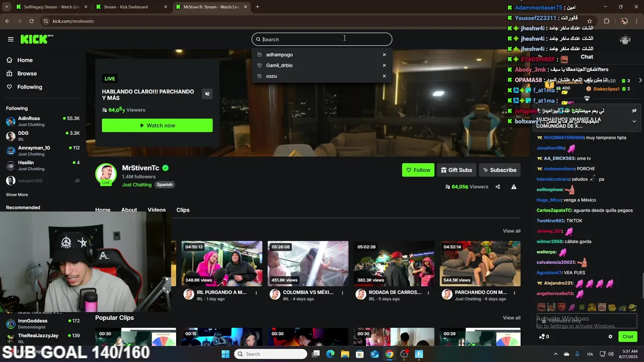Report channel using warning triangle icon
The width and height of the screenshot is (644, 362).
514,187
